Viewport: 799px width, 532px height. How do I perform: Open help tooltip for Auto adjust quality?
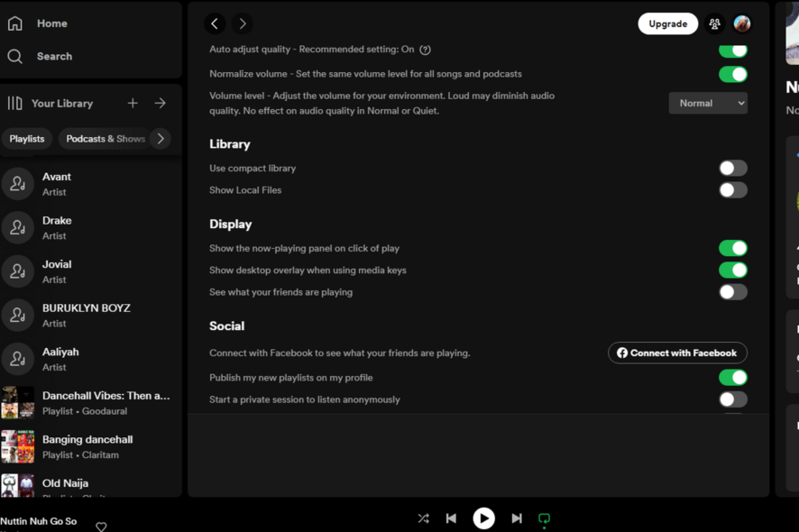(x=424, y=50)
